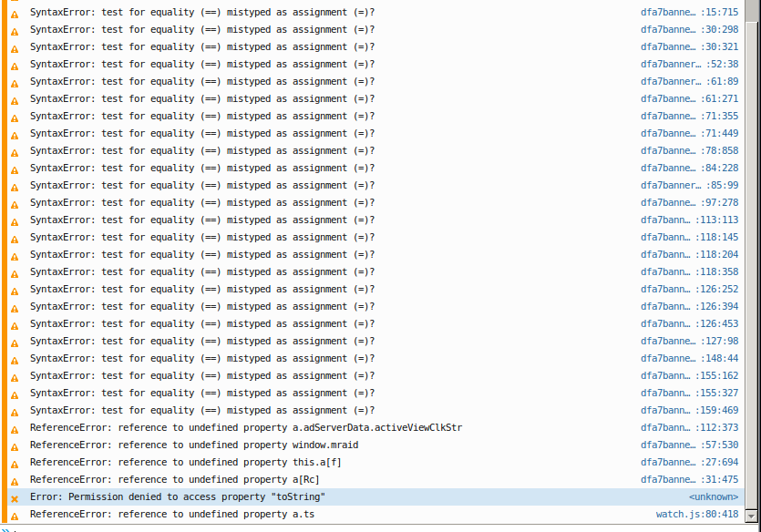The width and height of the screenshot is (761, 532).
Task: Click the <unknown> source location
Action: (x=714, y=497)
